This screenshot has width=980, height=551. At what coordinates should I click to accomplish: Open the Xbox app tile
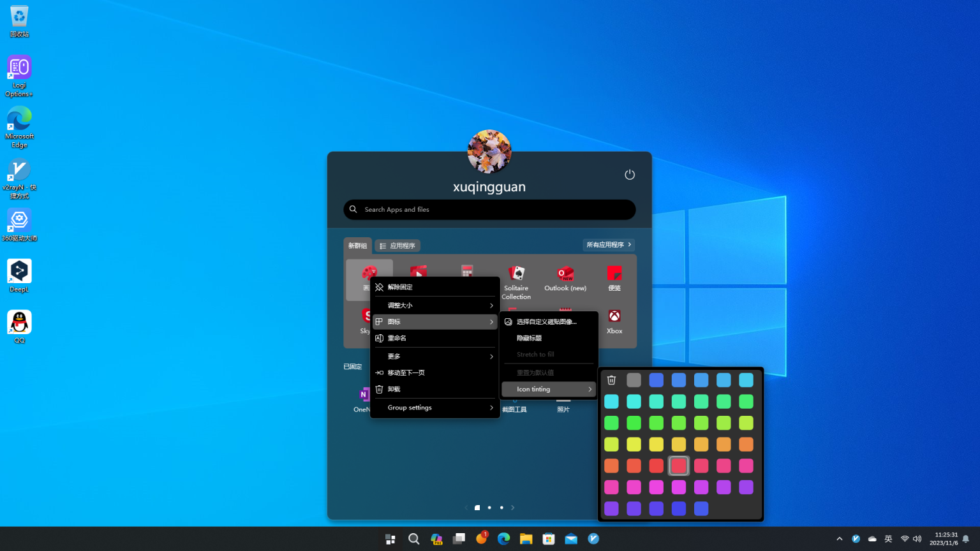[614, 321]
